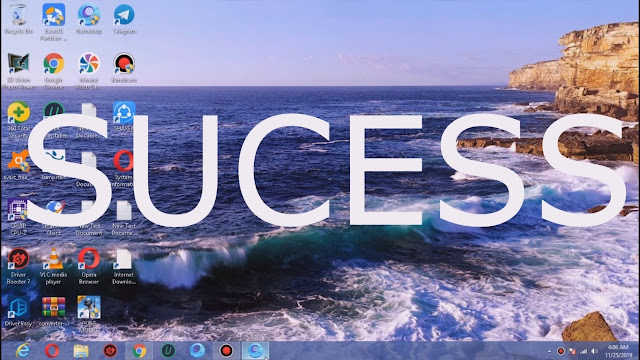Switch to Chrome in the taskbar
This screenshot has width=640, height=360.
(139, 351)
